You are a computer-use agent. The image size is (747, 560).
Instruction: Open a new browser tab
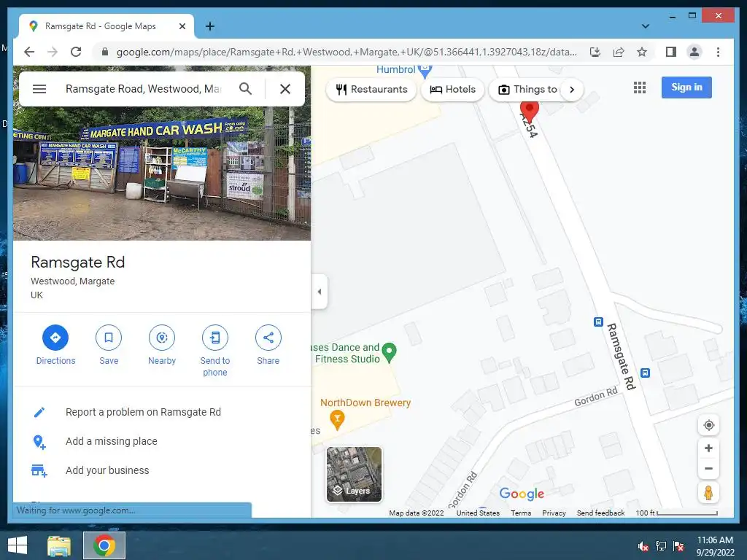coord(209,26)
